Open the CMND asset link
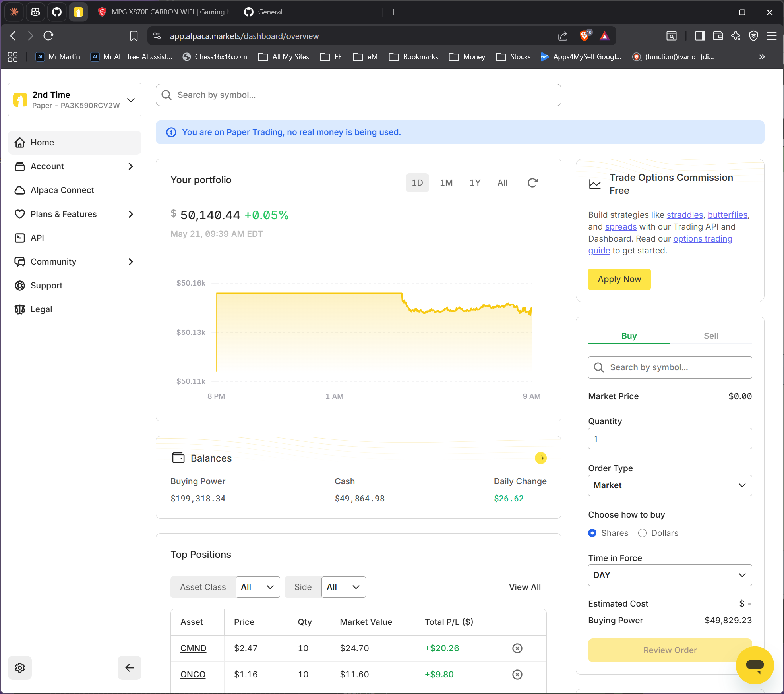784x694 pixels. pos(193,648)
